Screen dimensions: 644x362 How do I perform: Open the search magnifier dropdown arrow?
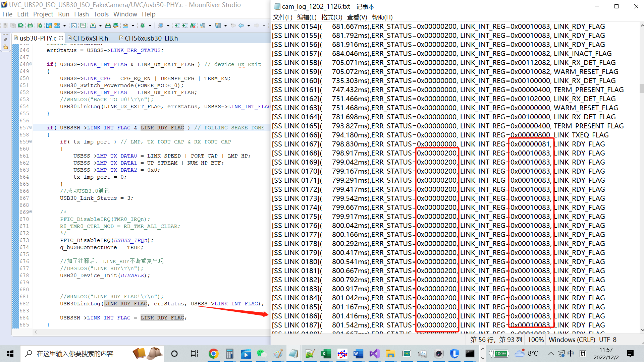tap(168, 25)
